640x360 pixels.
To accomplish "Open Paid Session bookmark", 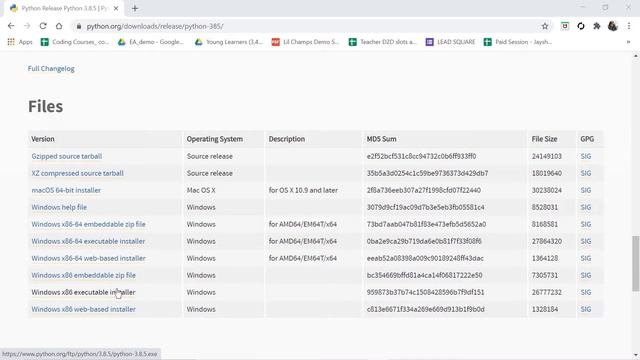I will [518, 42].
